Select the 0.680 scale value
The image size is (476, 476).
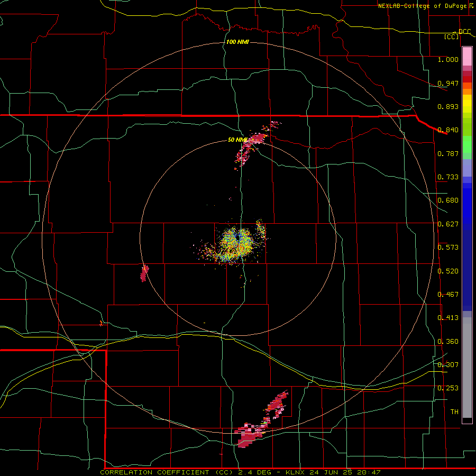[x=448, y=200]
